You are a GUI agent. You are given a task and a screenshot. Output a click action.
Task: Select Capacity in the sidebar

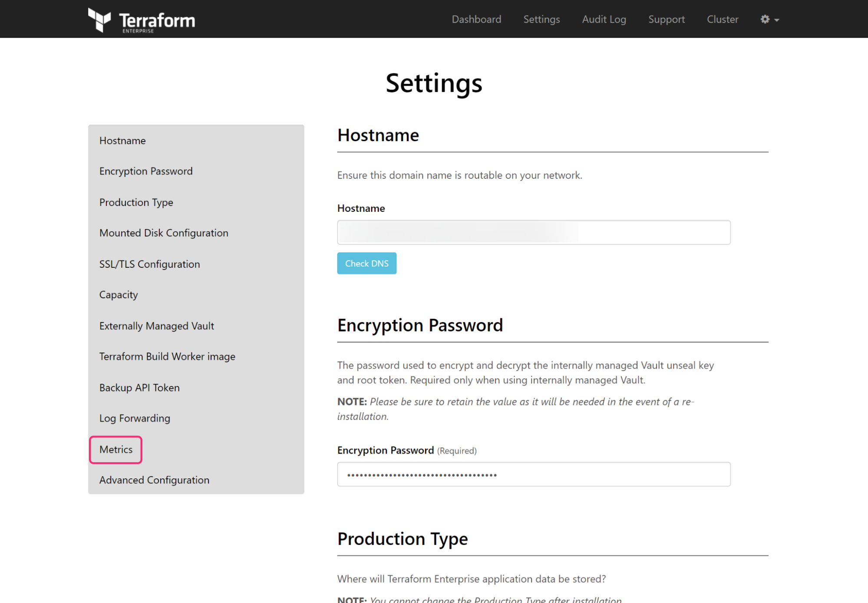(118, 295)
